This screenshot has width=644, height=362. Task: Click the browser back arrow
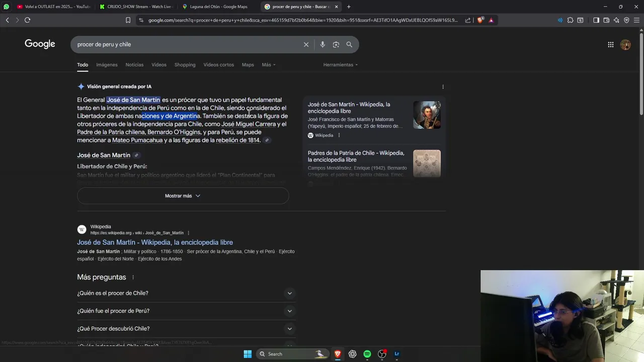tap(7, 20)
